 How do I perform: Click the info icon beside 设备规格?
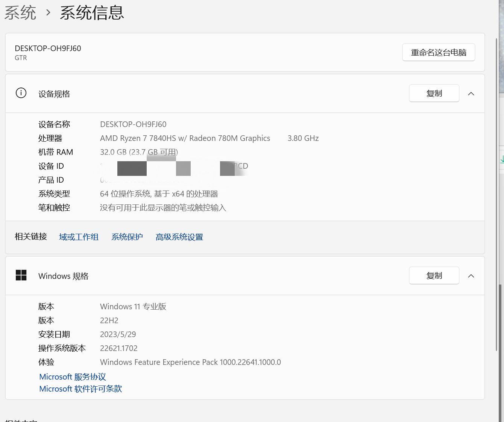[21, 93]
